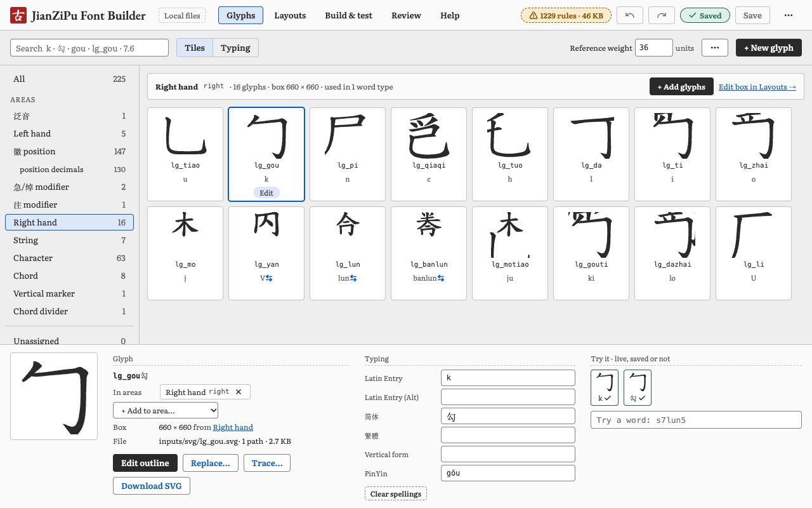Select the lg_dazhai glyph tile
The image size is (812, 508).
pyautogui.click(x=672, y=253)
